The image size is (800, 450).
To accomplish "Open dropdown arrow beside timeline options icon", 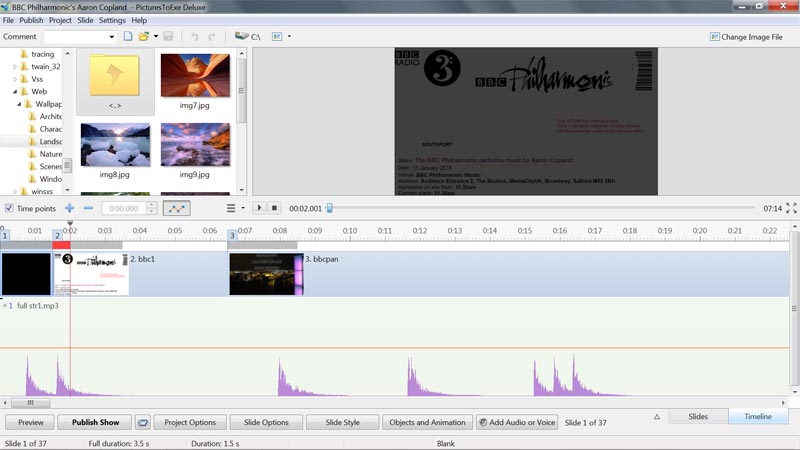I will (243, 208).
